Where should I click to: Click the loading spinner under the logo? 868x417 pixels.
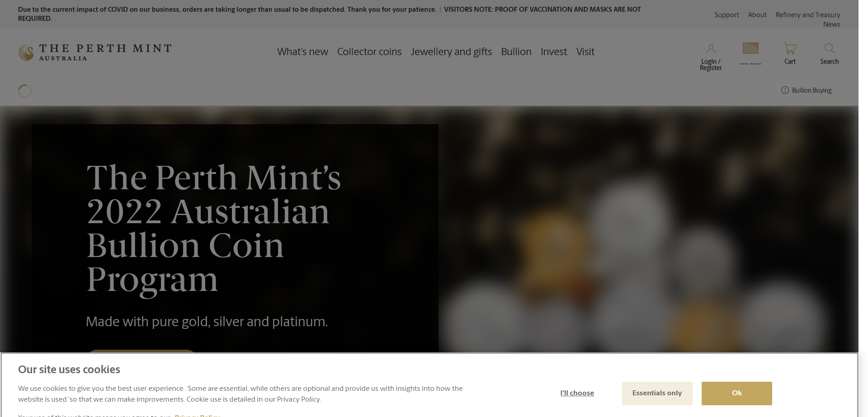point(25,91)
